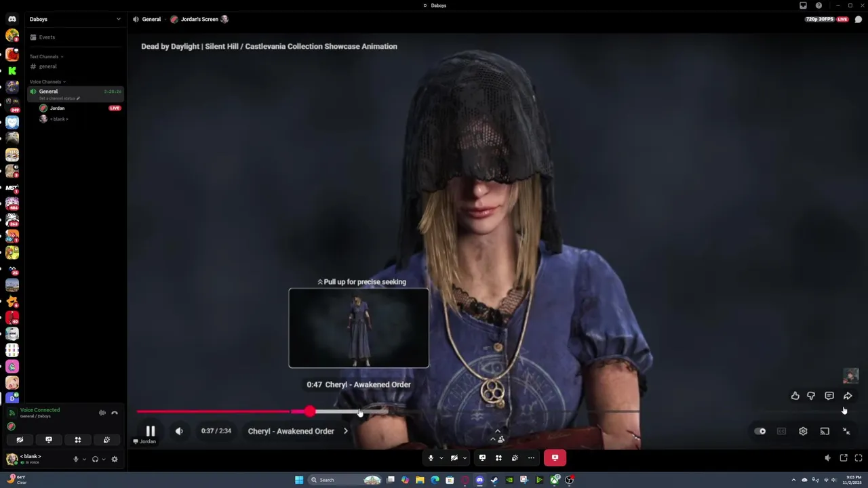The image size is (868, 488).
Task: Toggle camera in the bottom call bar
Action: click(x=454, y=458)
